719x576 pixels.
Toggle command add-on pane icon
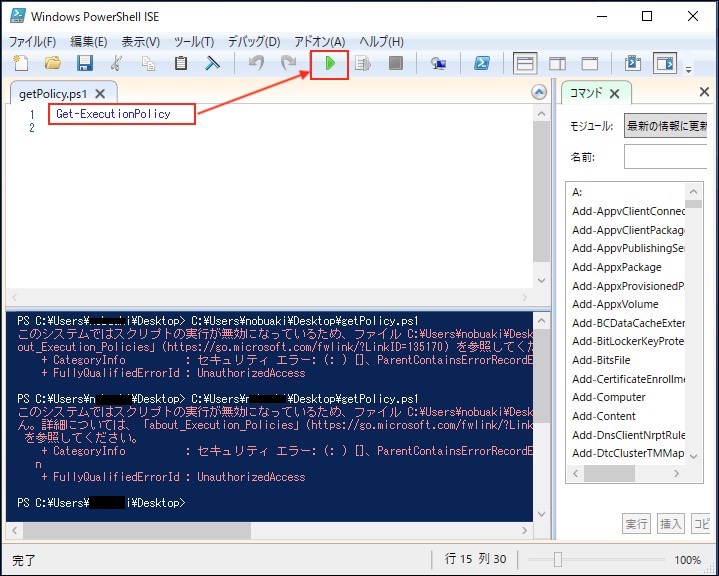click(665, 63)
